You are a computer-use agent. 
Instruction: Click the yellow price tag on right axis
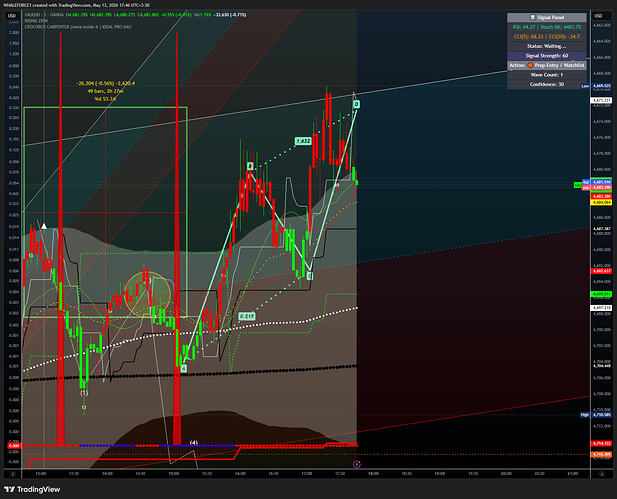[601, 202]
